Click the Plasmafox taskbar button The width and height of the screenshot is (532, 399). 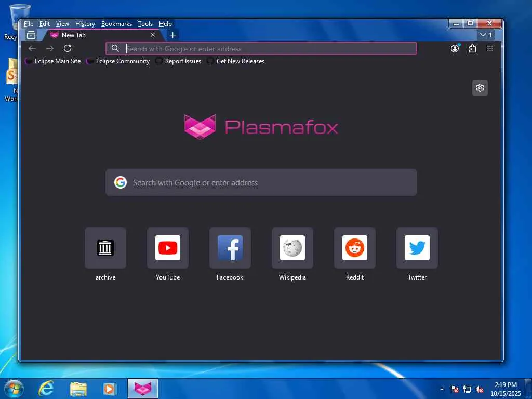pyautogui.click(x=143, y=389)
